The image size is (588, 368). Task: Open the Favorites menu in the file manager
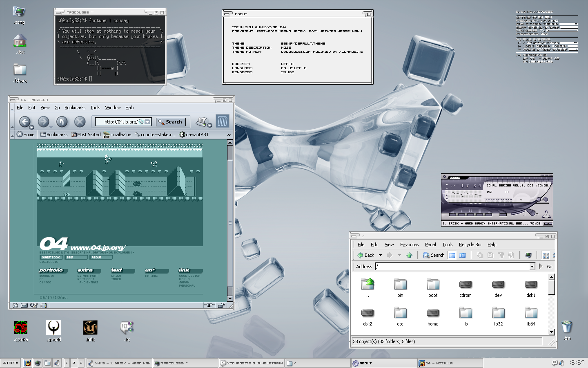tap(409, 245)
